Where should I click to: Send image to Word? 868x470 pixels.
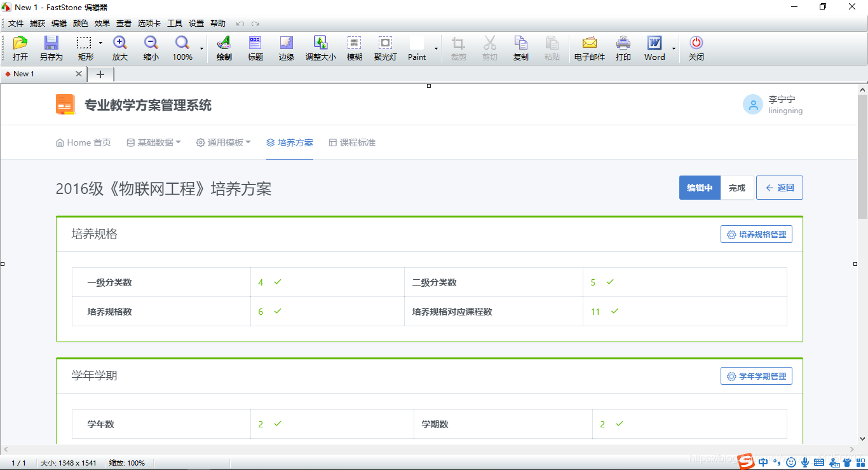point(654,48)
